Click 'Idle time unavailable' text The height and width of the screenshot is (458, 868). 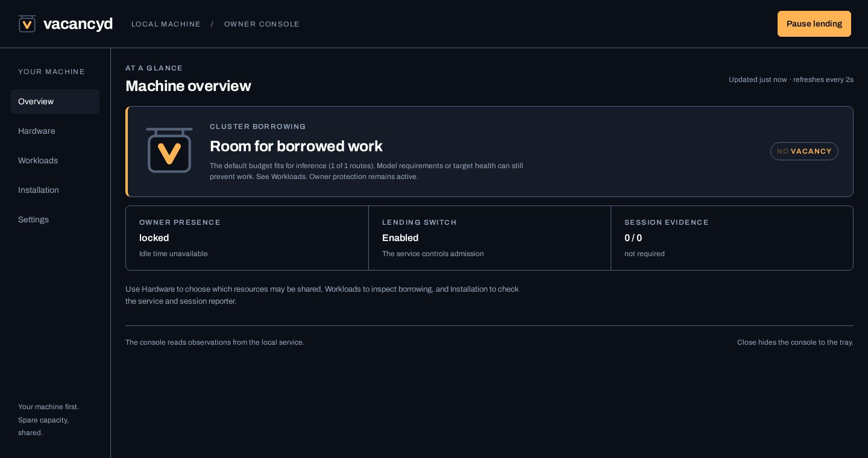174,254
